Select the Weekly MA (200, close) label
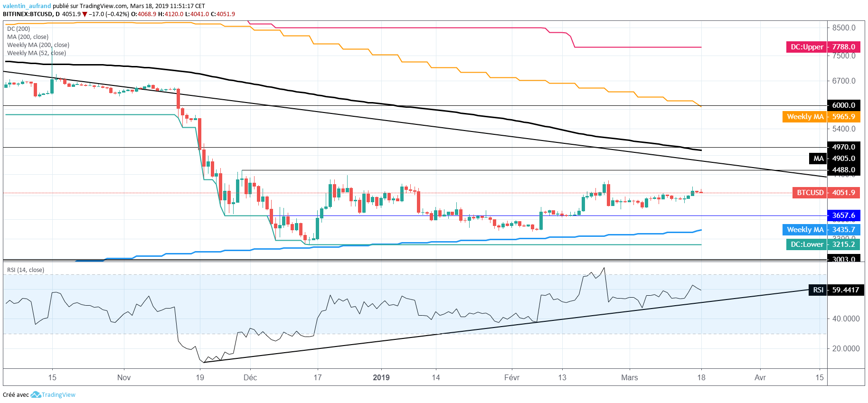868x403 pixels. (38, 45)
